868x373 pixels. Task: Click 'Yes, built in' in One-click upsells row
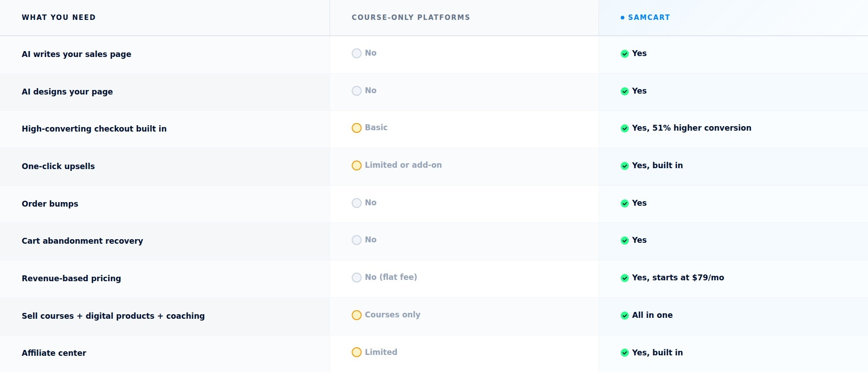click(657, 165)
